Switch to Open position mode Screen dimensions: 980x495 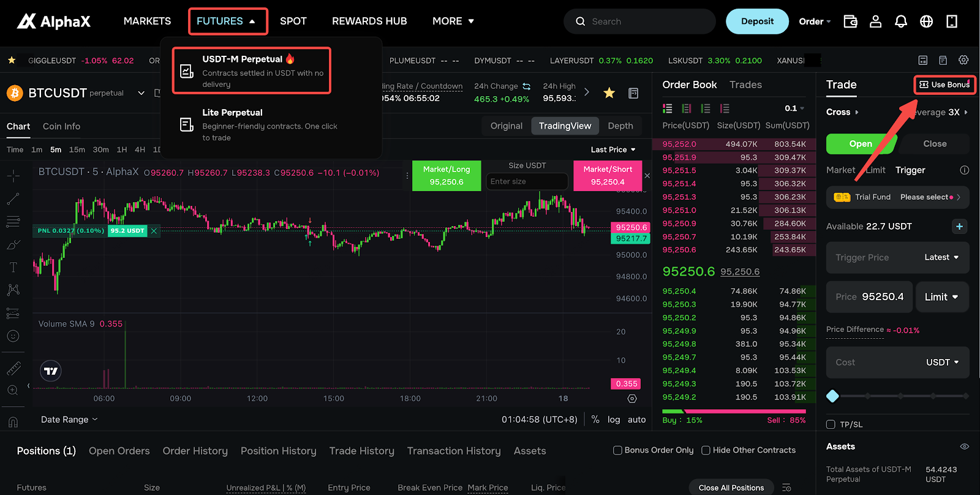point(861,144)
